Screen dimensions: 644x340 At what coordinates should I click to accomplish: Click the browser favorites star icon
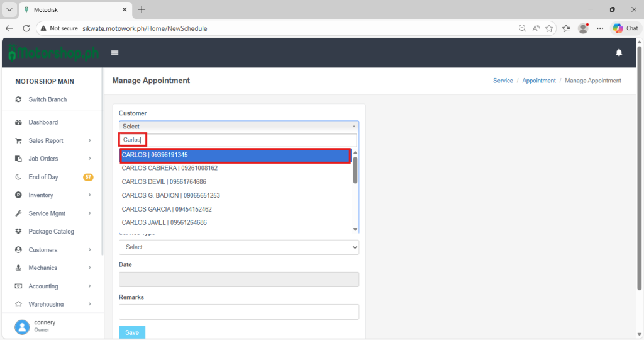coord(549,28)
